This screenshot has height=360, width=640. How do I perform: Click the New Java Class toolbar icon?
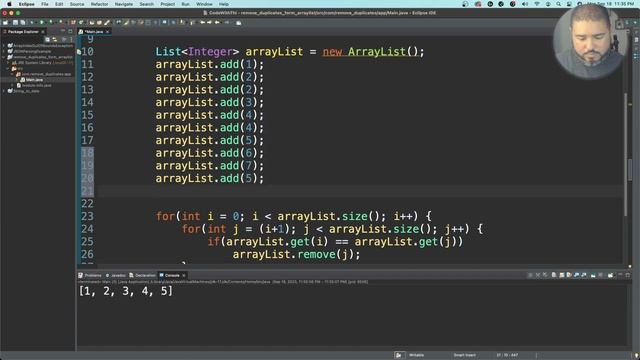(x=81, y=22)
